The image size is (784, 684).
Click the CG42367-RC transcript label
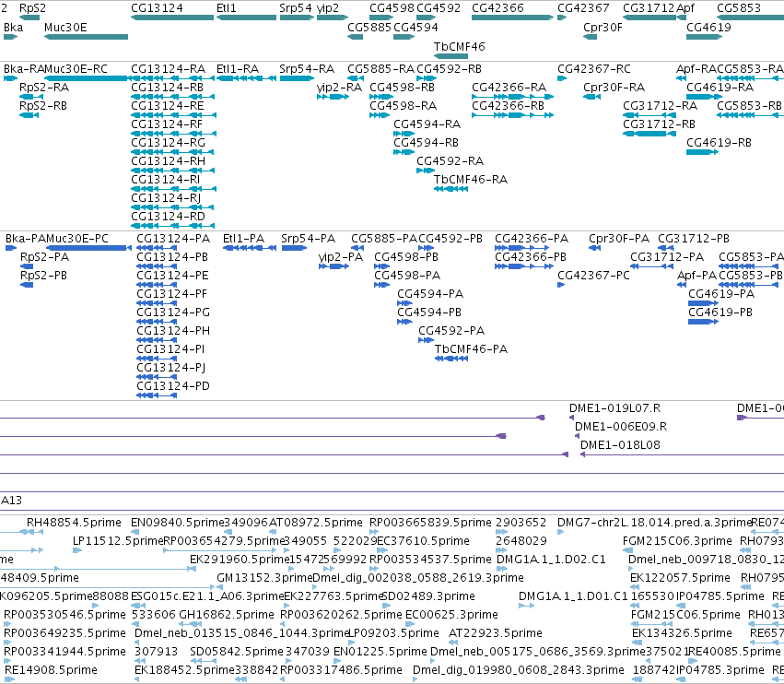click(x=594, y=69)
